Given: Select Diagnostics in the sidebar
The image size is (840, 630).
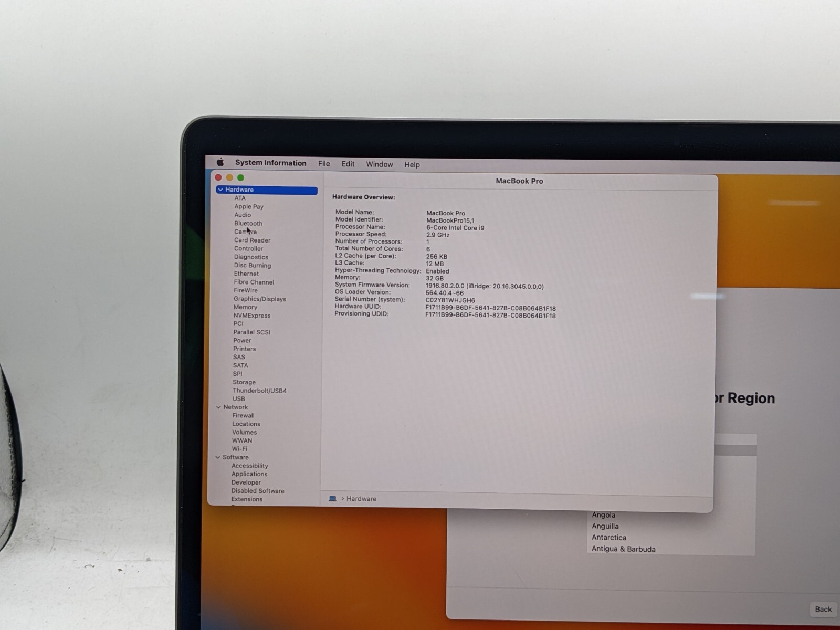Looking at the screenshot, I should [251, 257].
